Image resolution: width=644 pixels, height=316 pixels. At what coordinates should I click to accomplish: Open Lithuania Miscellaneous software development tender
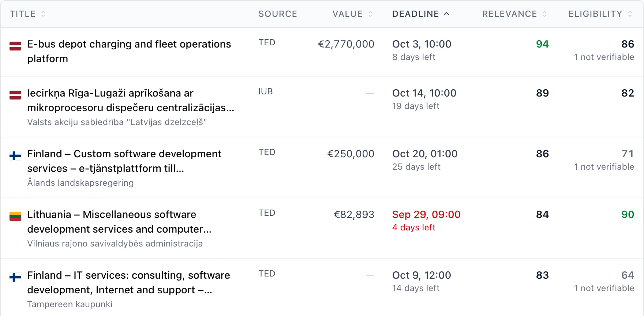119,222
